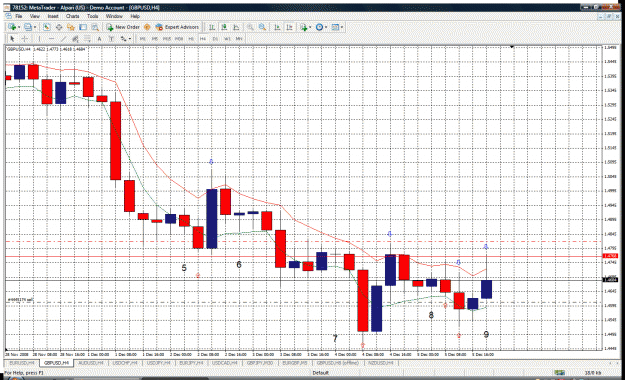The width and height of the screenshot is (625, 380).
Task: Expand the Periods dropdown arrow
Action: point(326,27)
